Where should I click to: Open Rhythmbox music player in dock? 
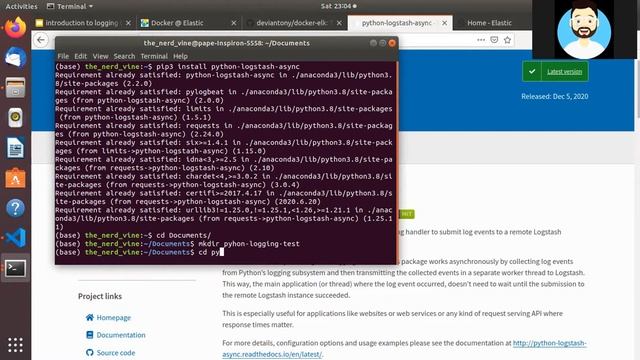tap(16, 118)
